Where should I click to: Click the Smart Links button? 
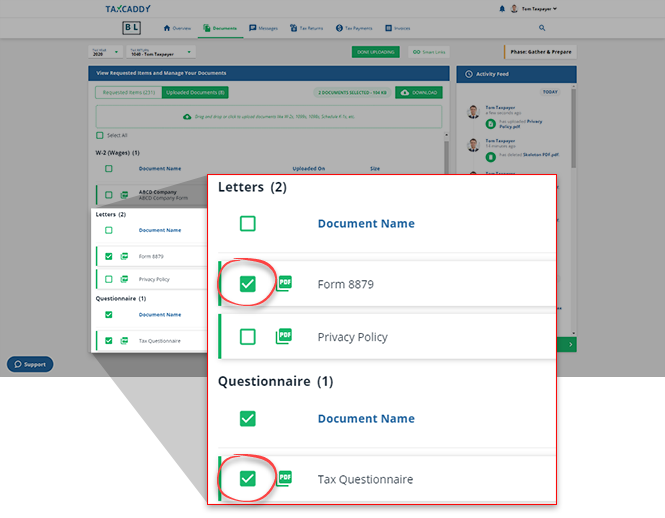[429, 52]
